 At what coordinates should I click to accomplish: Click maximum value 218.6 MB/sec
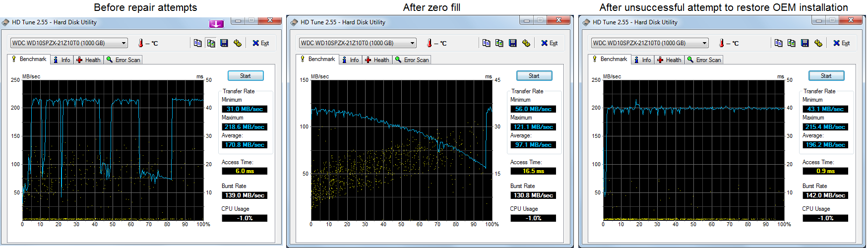245,127
